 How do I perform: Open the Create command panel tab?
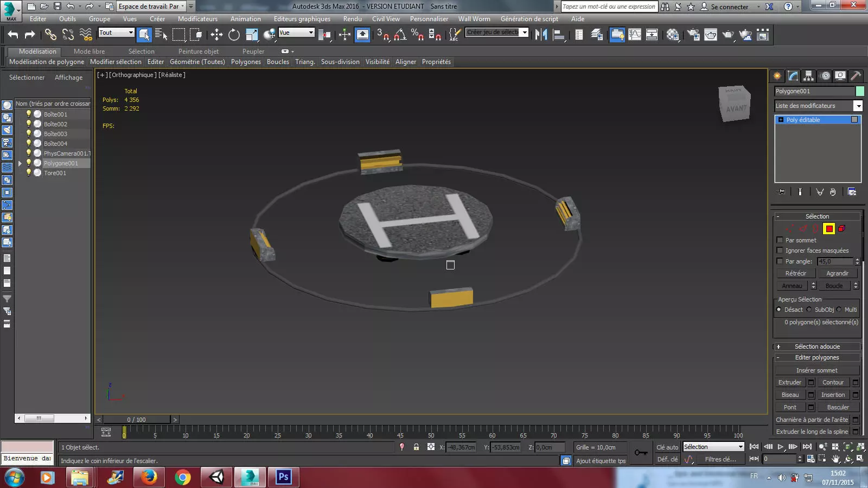tap(777, 76)
